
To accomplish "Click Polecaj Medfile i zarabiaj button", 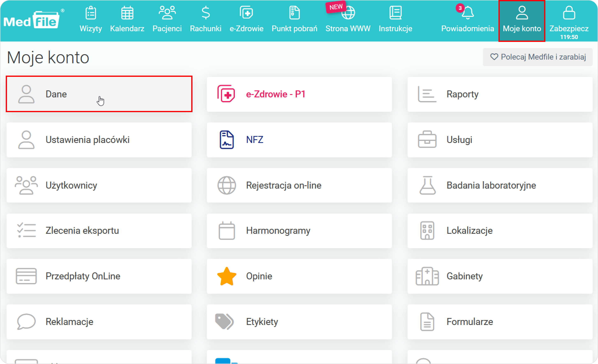I will (538, 57).
